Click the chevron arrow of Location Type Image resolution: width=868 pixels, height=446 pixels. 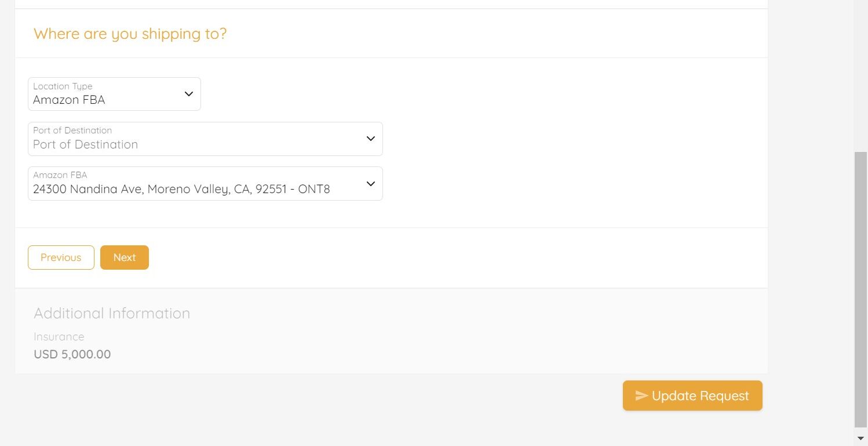188,94
